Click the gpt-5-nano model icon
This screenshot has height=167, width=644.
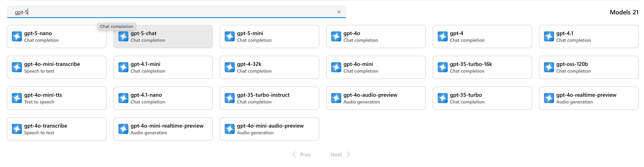(17, 36)
